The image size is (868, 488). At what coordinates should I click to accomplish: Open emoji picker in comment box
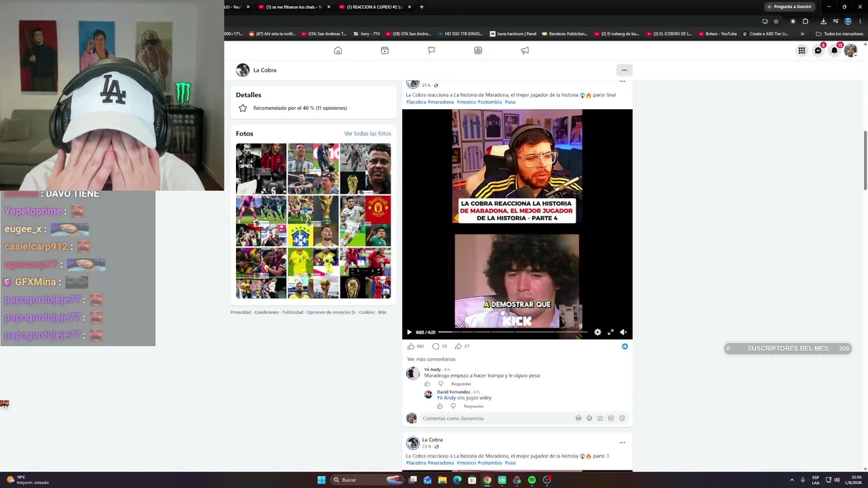coord(589,418)
